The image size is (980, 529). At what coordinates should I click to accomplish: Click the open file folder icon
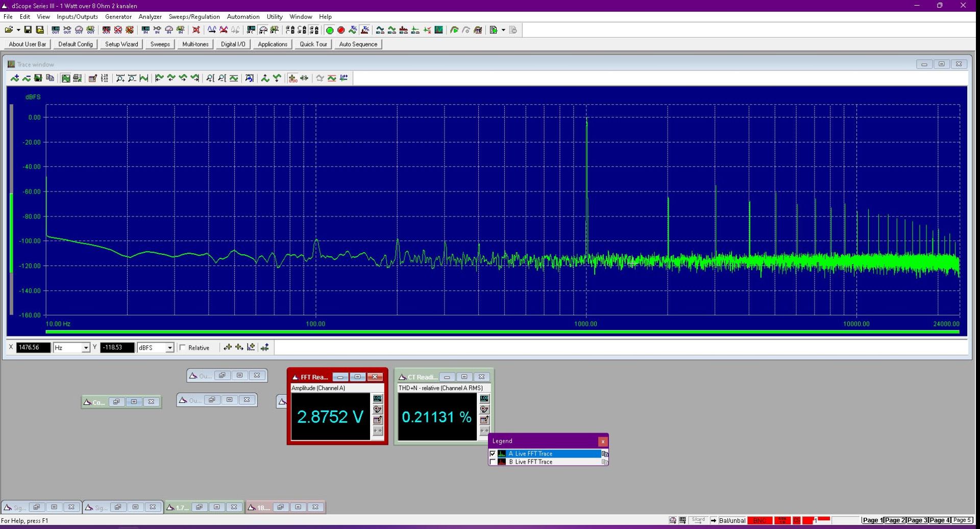(x=9, y=30)
